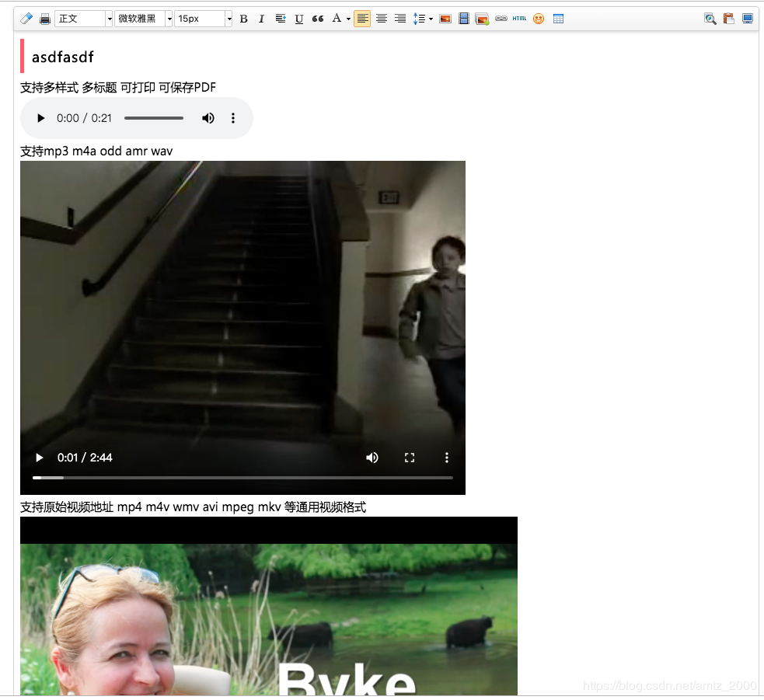Seek on the staircase video progress bar

(242, 477)
